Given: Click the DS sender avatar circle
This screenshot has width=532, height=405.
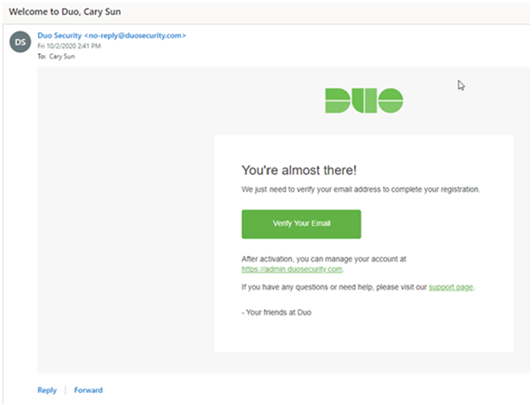Looking at the screenshot, I should pyautogui.click(x=20, y=42).
